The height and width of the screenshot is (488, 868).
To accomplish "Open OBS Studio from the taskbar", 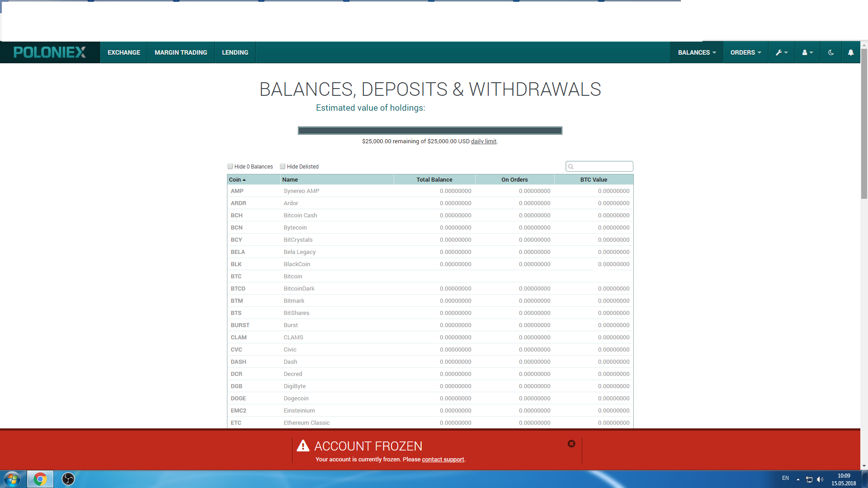I will (x=68, y=479).
